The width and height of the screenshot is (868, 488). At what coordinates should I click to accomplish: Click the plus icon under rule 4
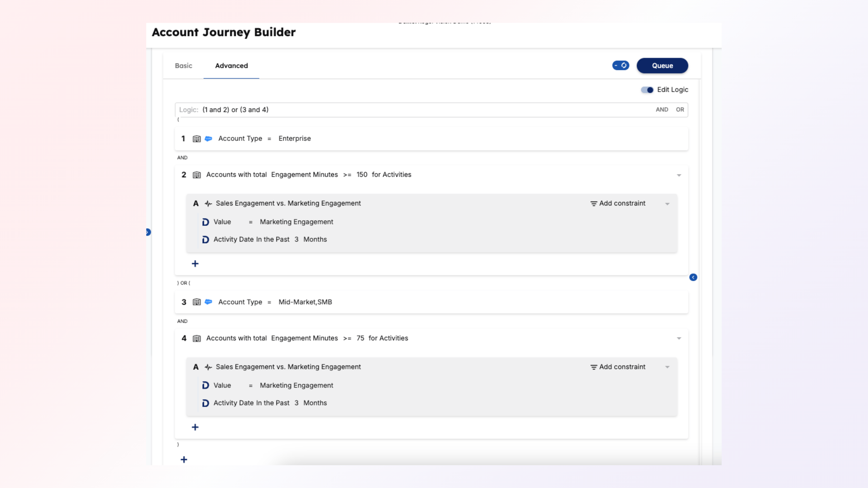point(195,427)
